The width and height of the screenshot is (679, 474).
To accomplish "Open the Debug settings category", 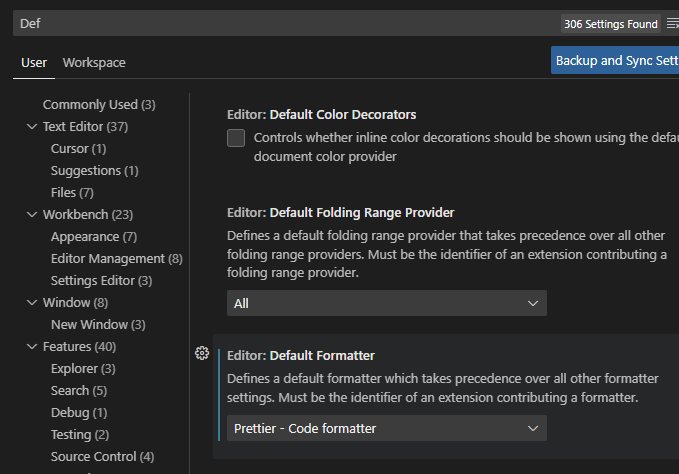I will point(78,413).
